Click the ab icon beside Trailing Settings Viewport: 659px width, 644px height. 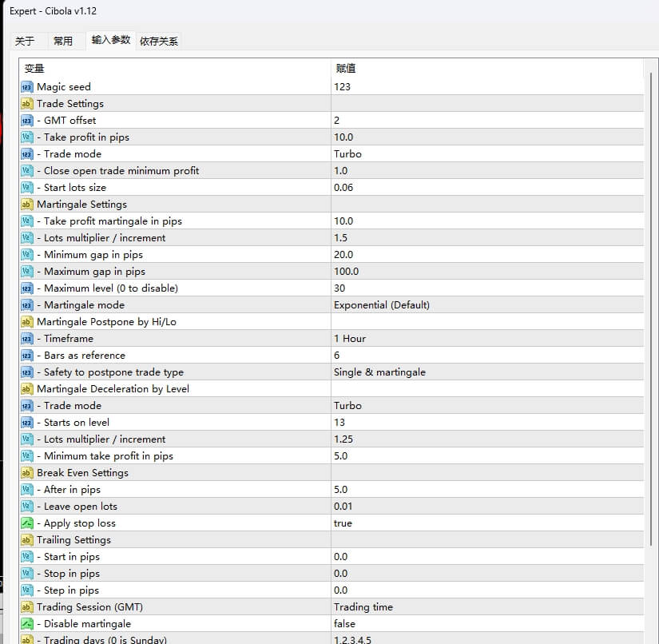26,539
